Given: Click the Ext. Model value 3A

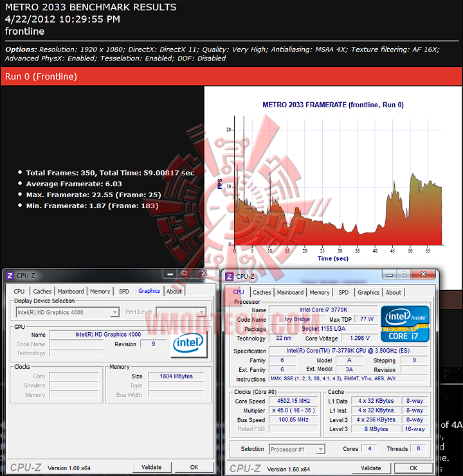Looking at the screenshot, I should click(349, 369).
